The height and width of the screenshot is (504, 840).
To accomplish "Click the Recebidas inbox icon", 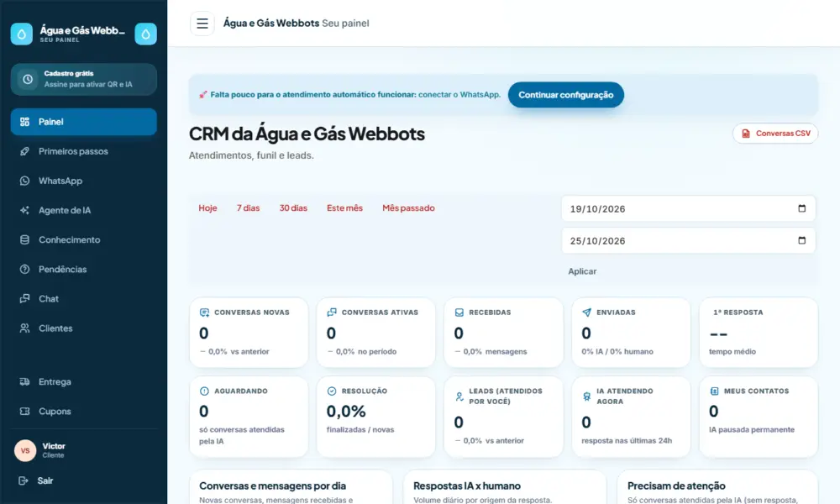I will pos(459,312).
